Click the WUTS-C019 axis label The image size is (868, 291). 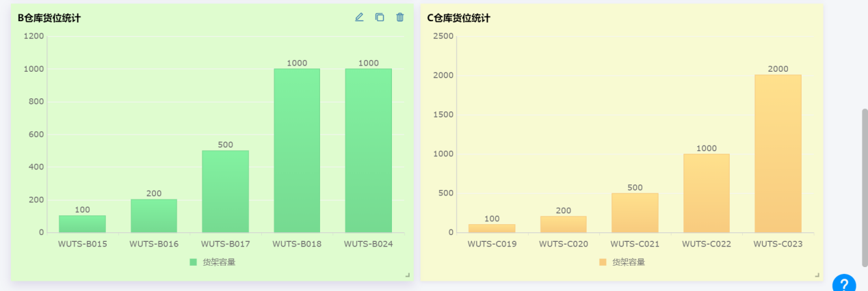point(492,244)
